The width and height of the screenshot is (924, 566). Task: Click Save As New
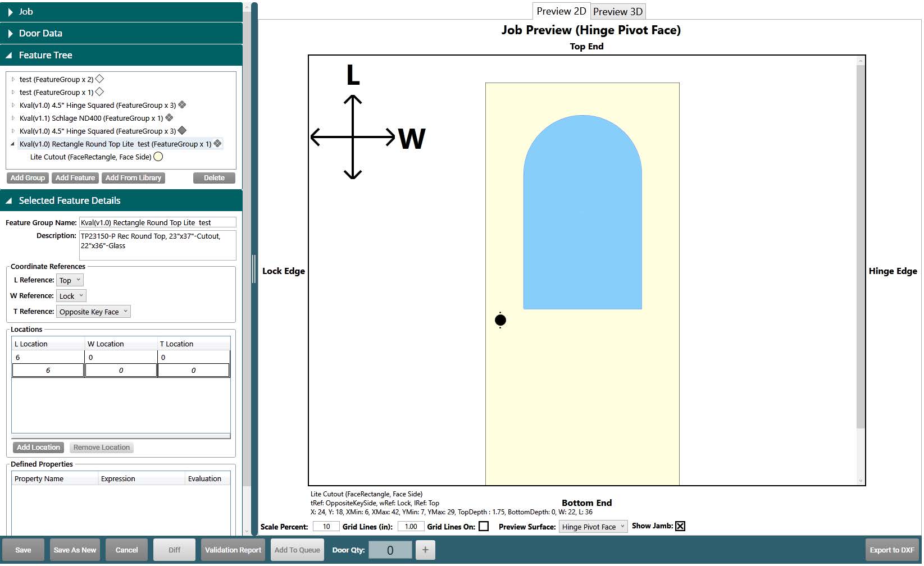coord(75,550)
